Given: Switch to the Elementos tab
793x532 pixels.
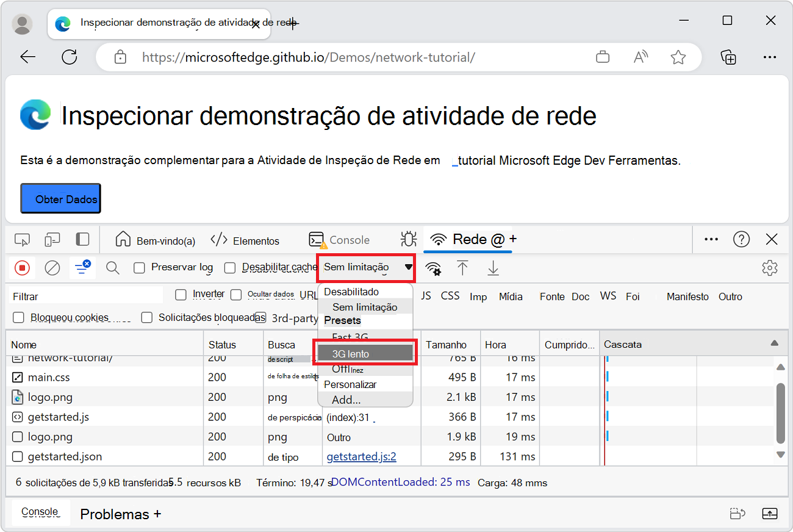Looking at the screenshot, I should 245,240.
